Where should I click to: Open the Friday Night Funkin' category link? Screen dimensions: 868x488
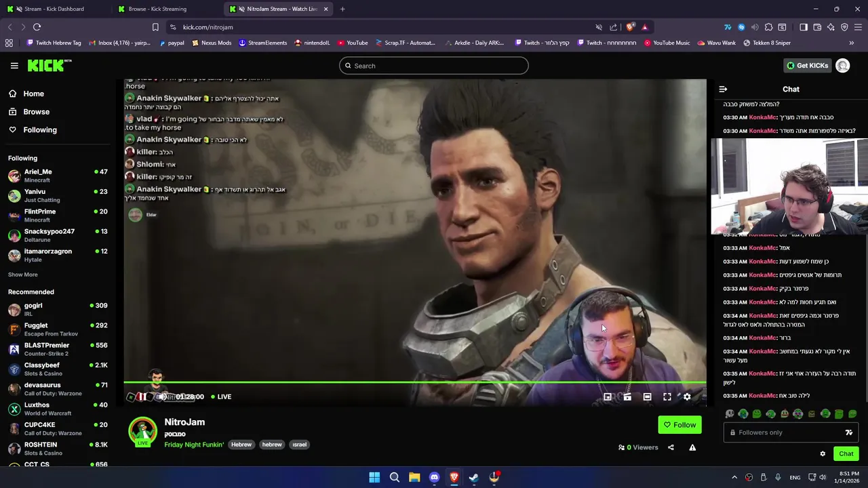pyautogui.click(x=194, y=445)
